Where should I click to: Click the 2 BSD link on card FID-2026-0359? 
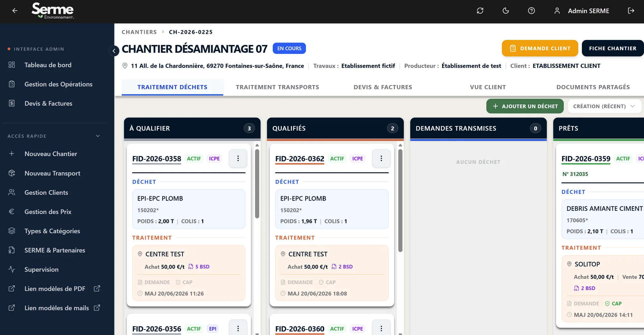point(585,288)
